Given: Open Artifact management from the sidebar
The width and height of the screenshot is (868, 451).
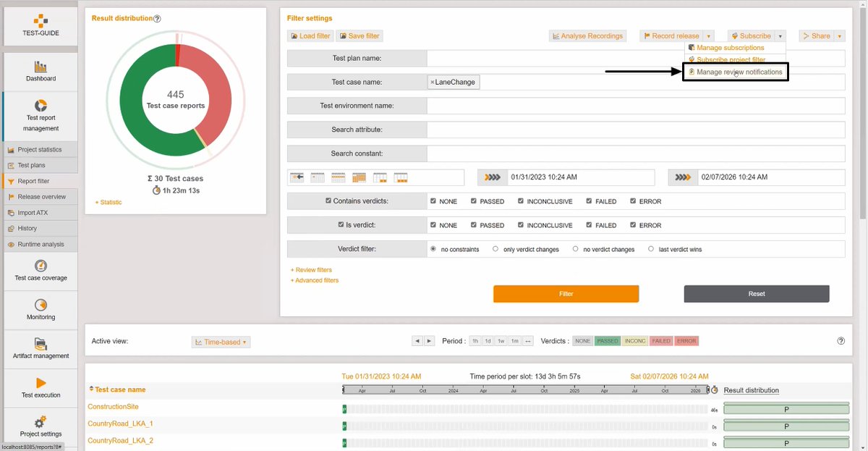Looking at the screenshot, I should (40, 348).
